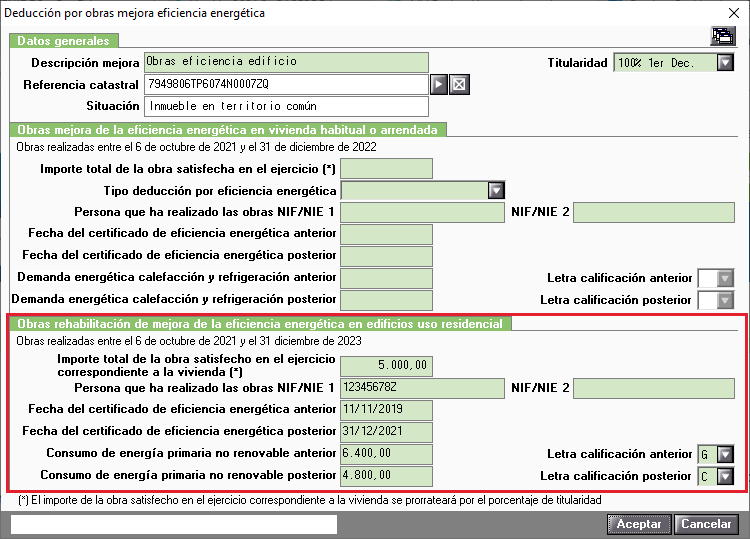Click empty NIF/NIE 2 field in vivienda section

click(654, 212)
